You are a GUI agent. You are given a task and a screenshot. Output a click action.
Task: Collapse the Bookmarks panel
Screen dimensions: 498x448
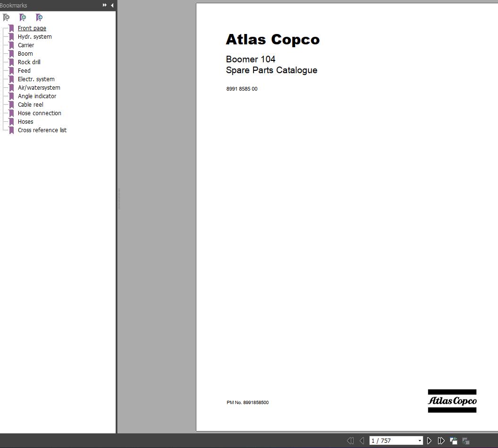coord(112,5)
